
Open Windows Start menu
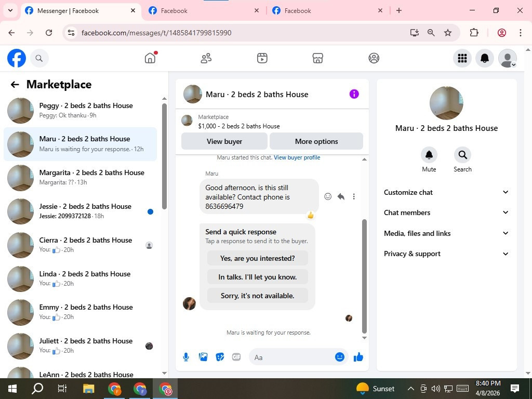pos(12,389)
